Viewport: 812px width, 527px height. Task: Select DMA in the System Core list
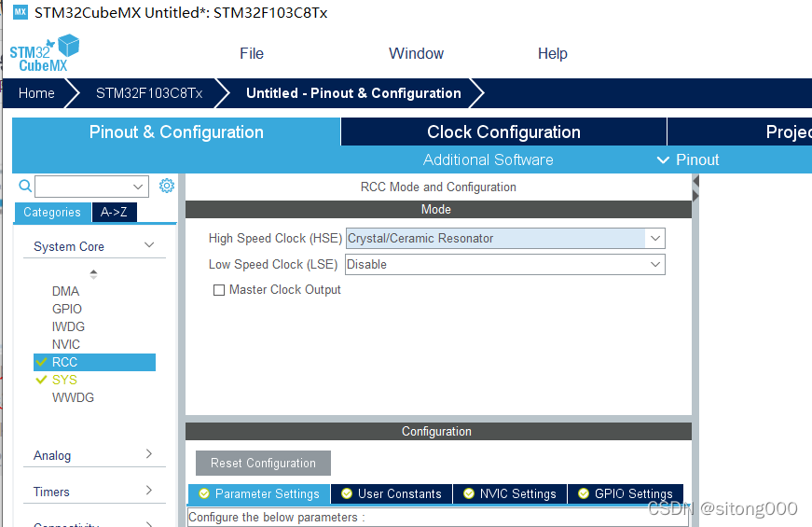[x=66, y=291]
